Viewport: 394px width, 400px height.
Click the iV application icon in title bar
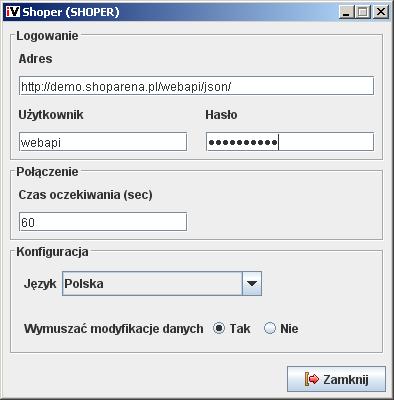pyautogui.click(x=13, y=12)
